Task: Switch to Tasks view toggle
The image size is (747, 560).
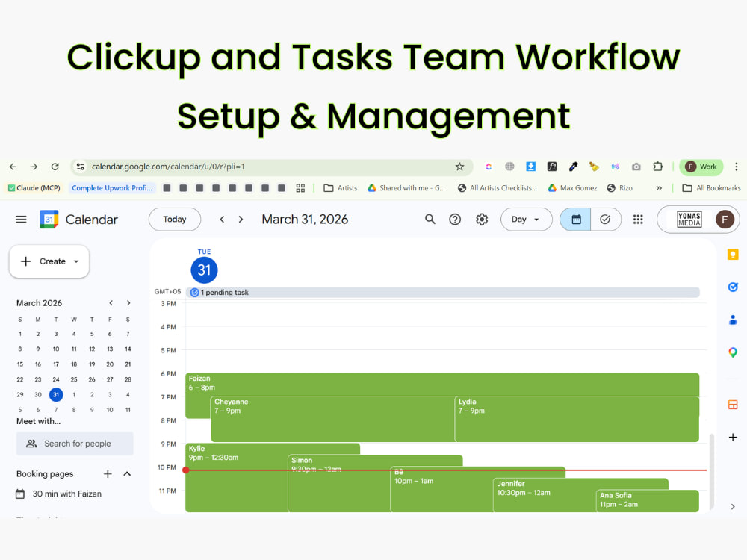Action: [x=605, y=219]
